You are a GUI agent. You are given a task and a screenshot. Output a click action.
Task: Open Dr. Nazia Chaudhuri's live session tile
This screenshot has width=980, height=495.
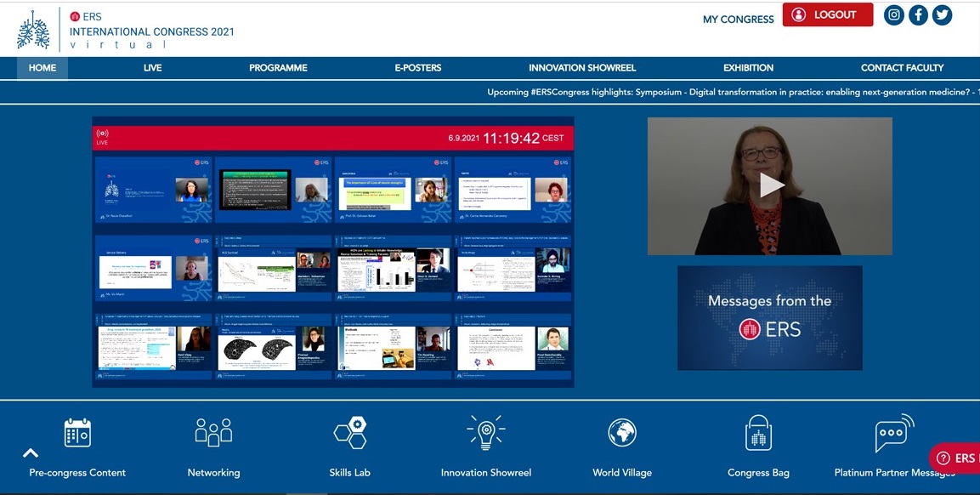153,190
